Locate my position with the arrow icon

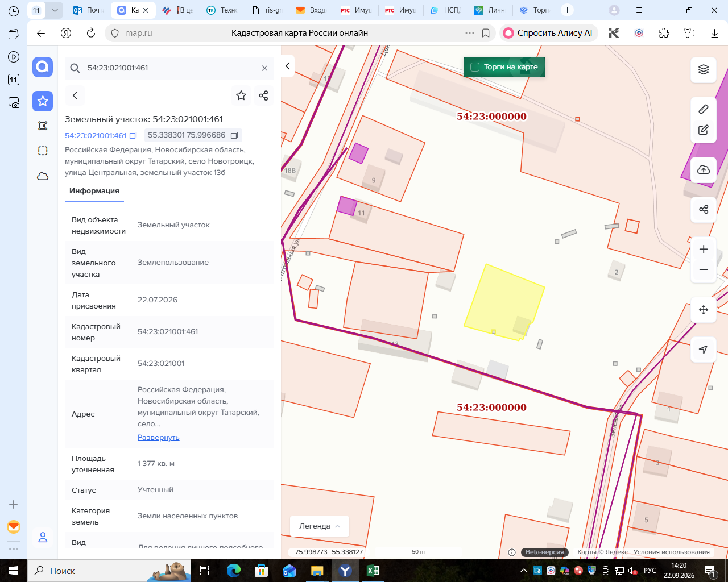[704, 350]
